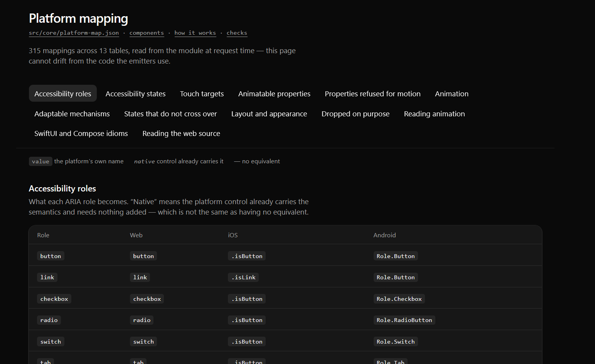Open the Dropped on purpose tab

(x=356, y=114)
